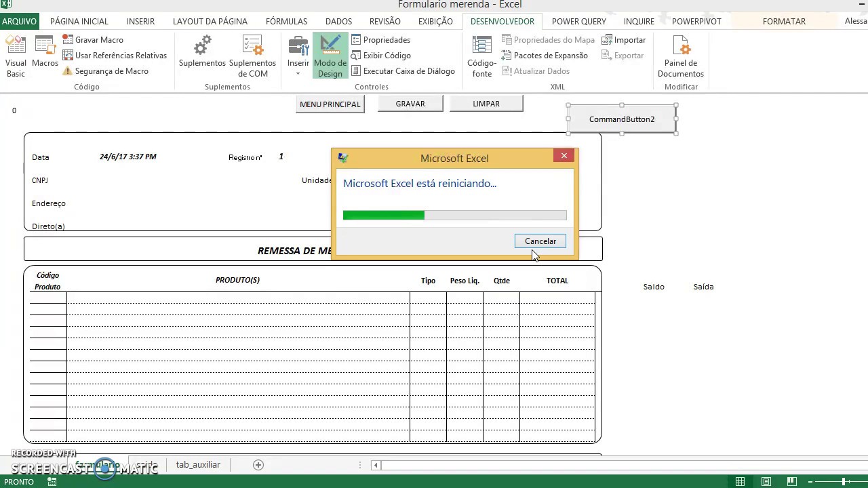Click the Qtde column header
The image size is (868, 488).
502,281
